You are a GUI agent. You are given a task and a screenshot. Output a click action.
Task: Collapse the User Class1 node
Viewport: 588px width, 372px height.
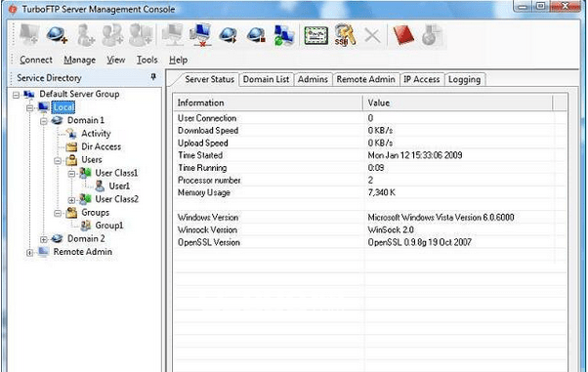(71, 174)
